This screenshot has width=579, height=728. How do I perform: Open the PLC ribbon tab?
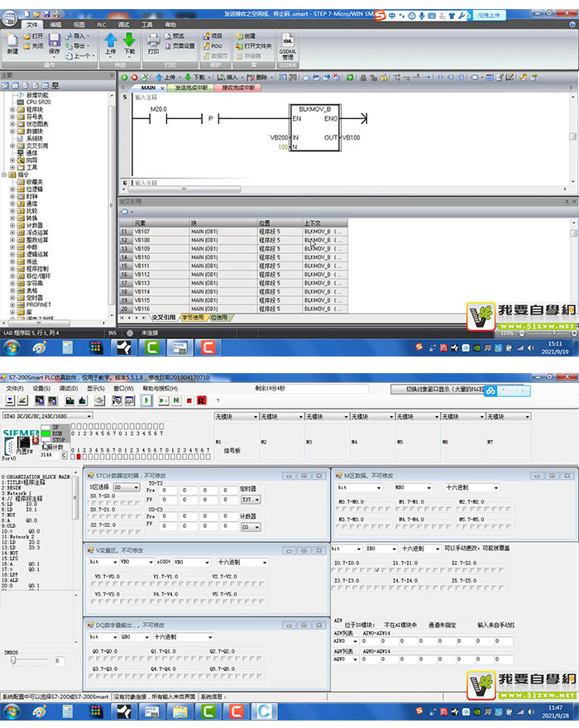pos(101,25)
